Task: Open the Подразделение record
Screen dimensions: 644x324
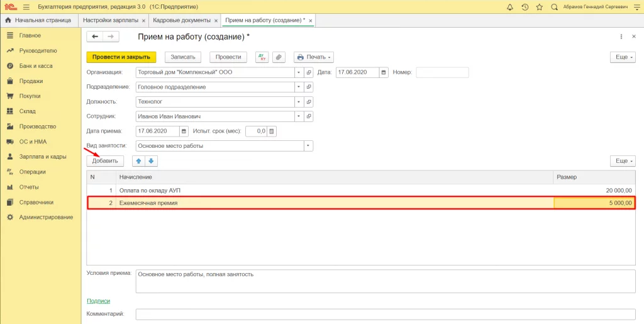Action: (308, 87)
